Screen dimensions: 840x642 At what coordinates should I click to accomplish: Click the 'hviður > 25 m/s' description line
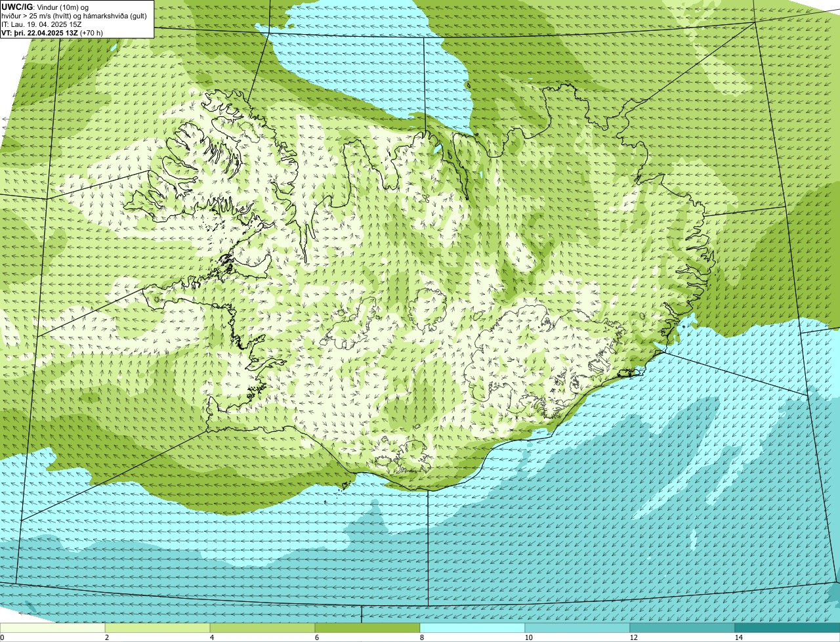tap(74, 16)
